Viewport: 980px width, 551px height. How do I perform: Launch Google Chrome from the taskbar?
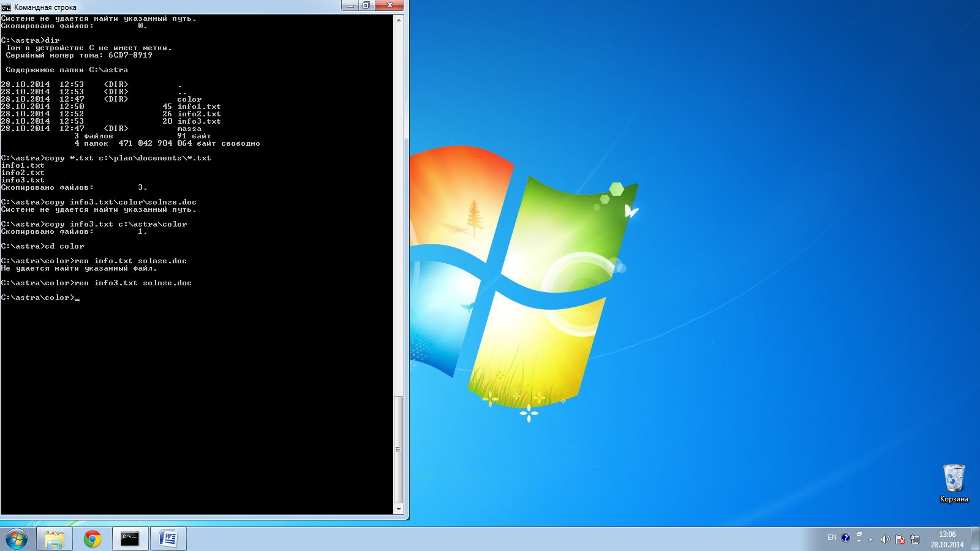click(92, 539)
